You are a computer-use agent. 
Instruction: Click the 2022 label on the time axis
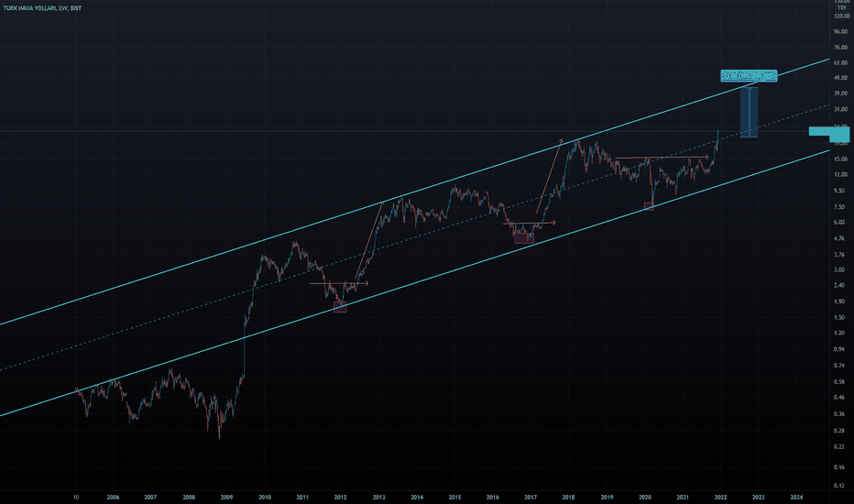(x=720, y=497)
